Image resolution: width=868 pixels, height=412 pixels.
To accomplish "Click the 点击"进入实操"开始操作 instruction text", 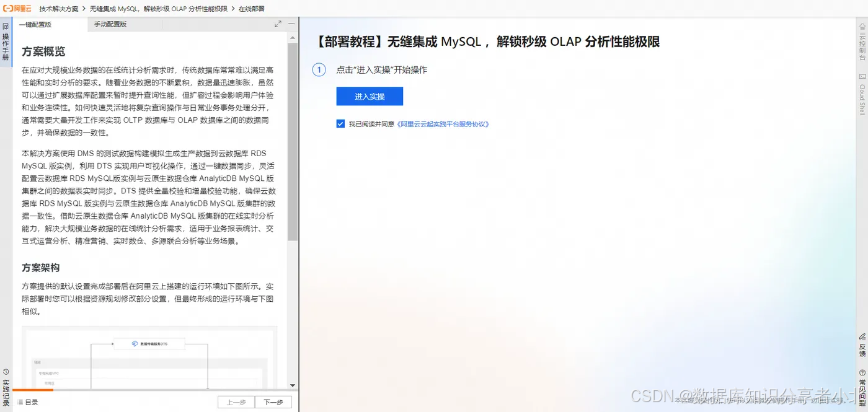I will coord(382,70).
